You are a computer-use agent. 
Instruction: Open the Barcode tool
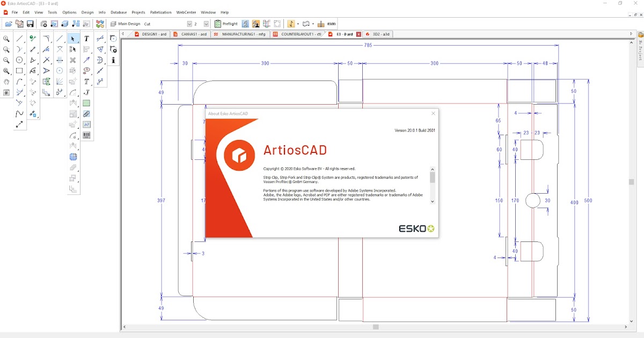pos(86,134)
